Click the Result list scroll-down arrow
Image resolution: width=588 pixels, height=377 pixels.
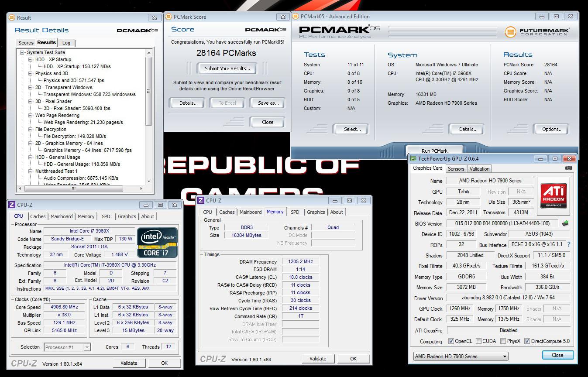(x=149, y=181)
